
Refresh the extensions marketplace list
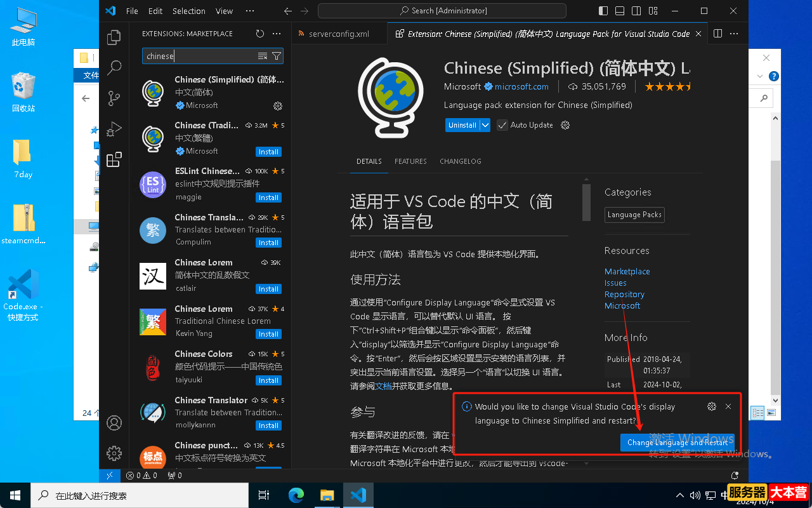(260, 34)
